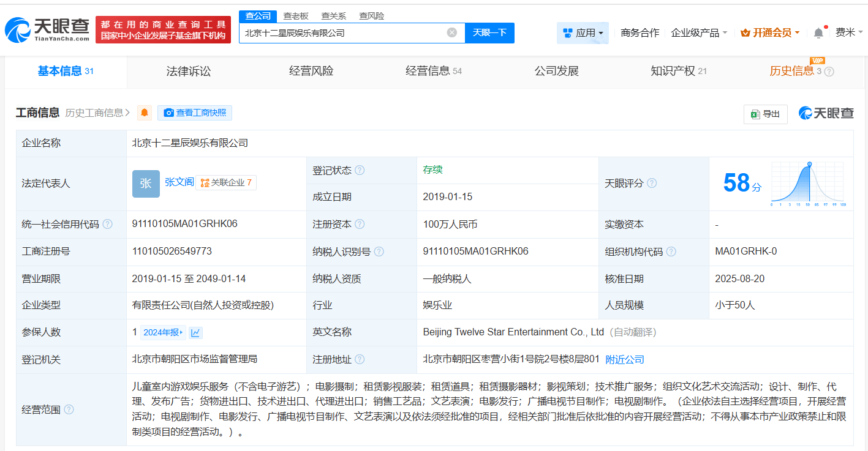Open the 经营风险 tab
This screenshot has width=868, height=451.
pos(311,71)
